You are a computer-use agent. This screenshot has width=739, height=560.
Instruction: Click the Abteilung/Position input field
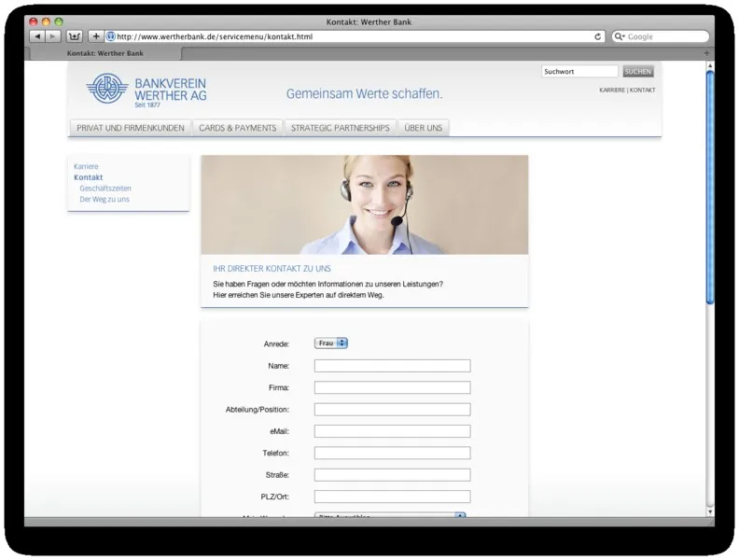(x=392, y=409)
